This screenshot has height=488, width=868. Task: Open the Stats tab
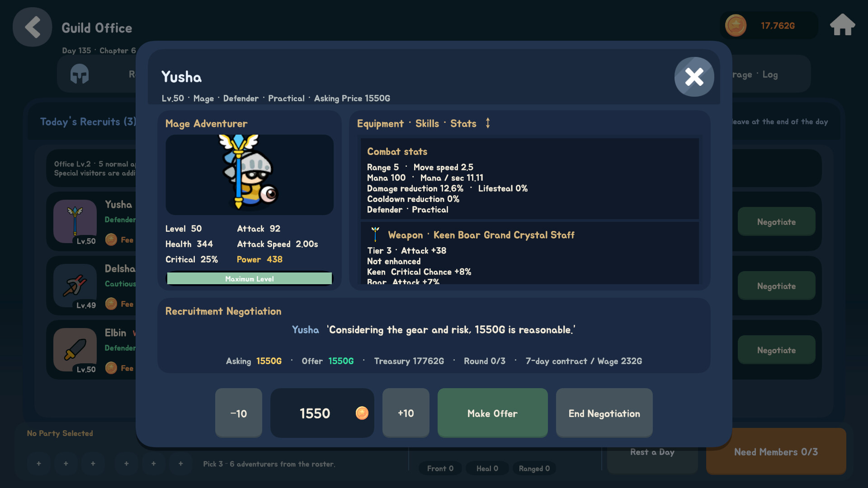coord(463,123)
